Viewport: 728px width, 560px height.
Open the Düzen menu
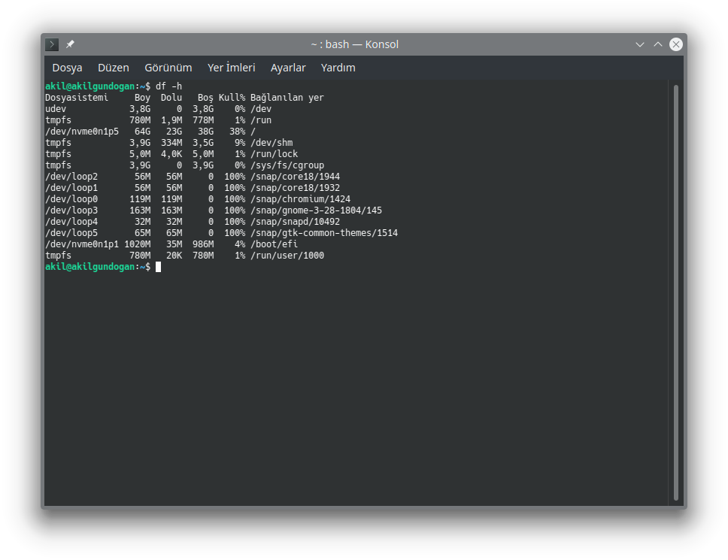tap(114, 68)
